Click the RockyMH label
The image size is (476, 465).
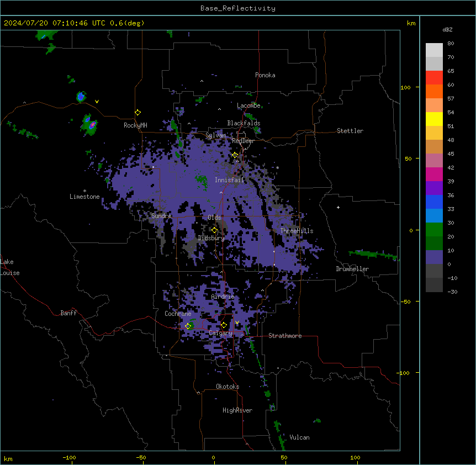point(135,125)
